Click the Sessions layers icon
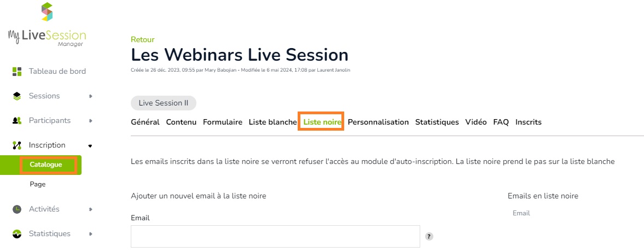 point(17,96)
